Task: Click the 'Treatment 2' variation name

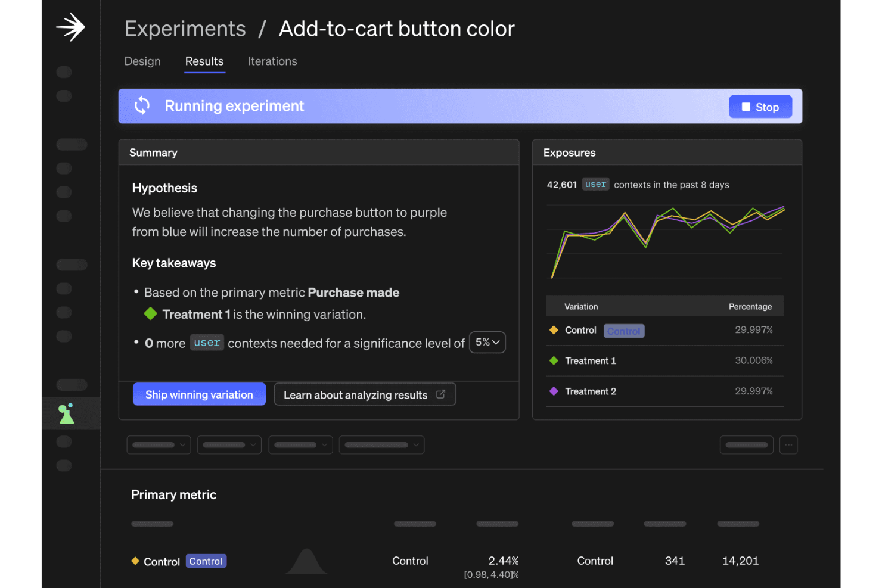Action: click(591, 391)
